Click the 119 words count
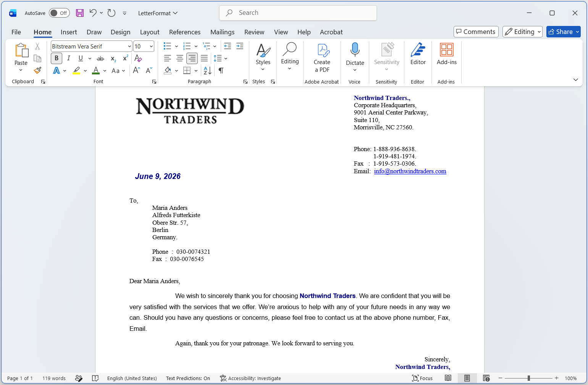 [x=54, y=378]
